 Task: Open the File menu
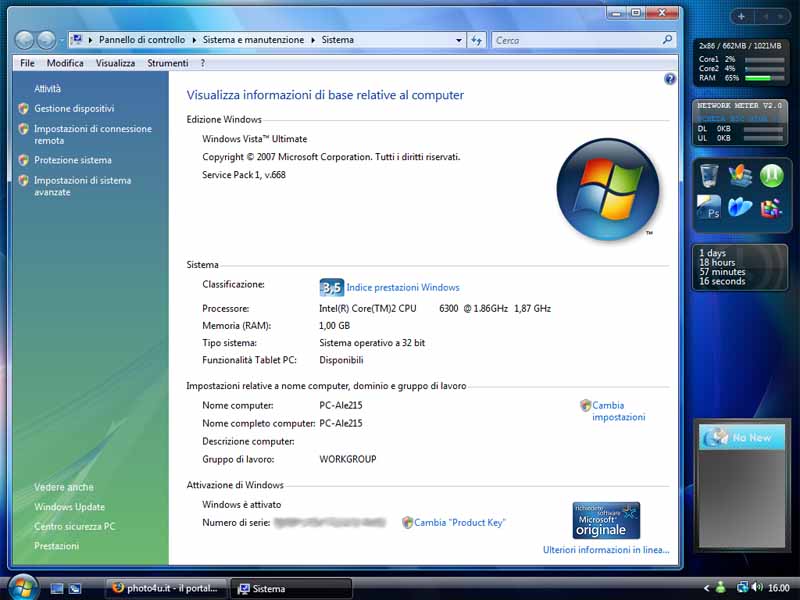tap(28, 63)
